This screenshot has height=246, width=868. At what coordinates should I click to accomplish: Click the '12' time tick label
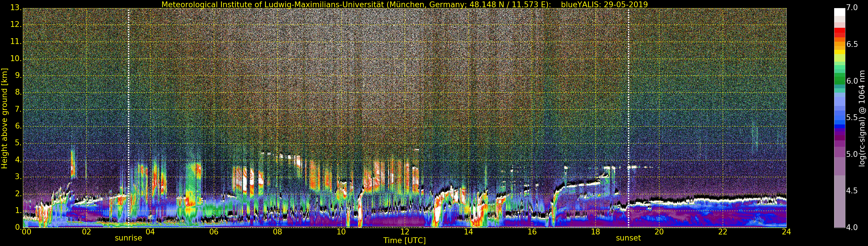tap(405, 232)
